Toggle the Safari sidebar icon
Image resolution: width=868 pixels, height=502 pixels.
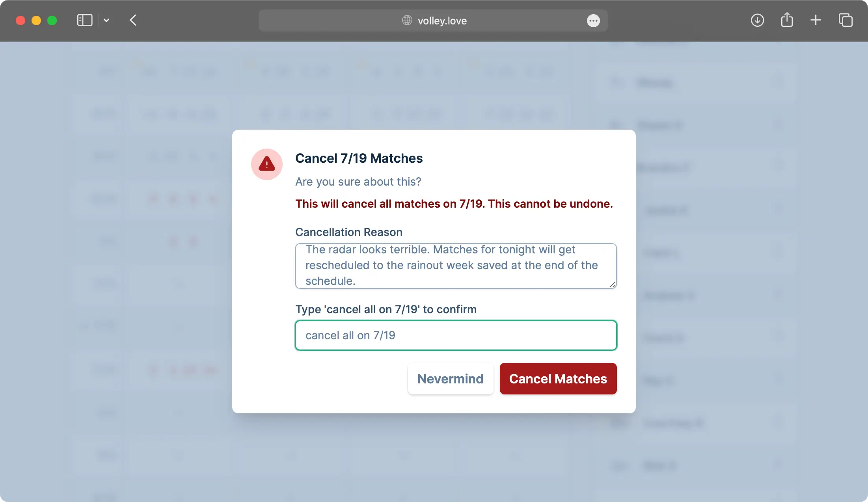coord(84,20)
